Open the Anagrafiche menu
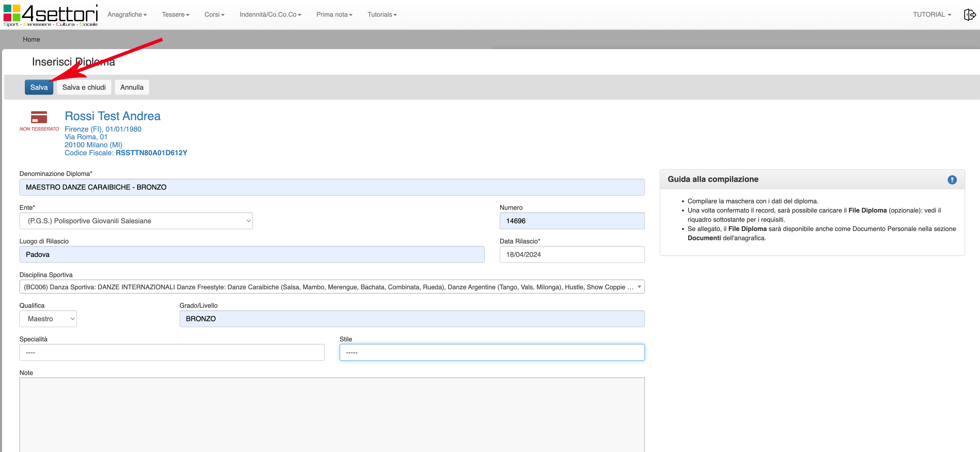The height and width of the screenshot is (452, 980). (x=127, y=14)
